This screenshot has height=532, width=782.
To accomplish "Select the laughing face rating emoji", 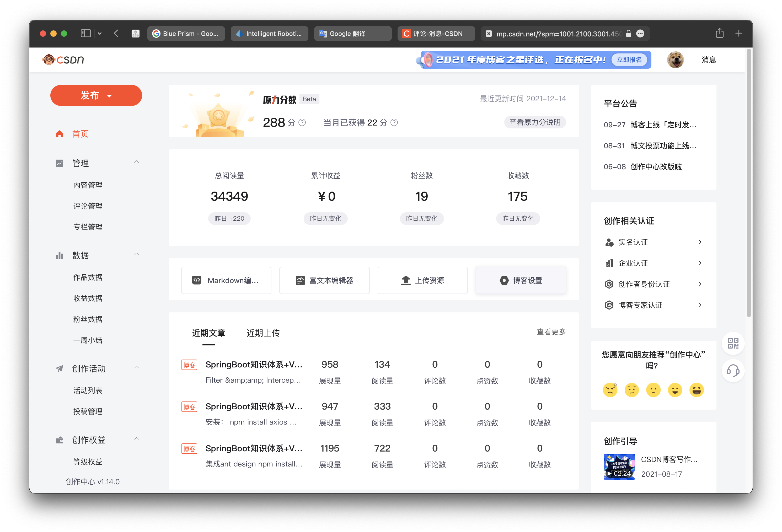I will 697,390.
